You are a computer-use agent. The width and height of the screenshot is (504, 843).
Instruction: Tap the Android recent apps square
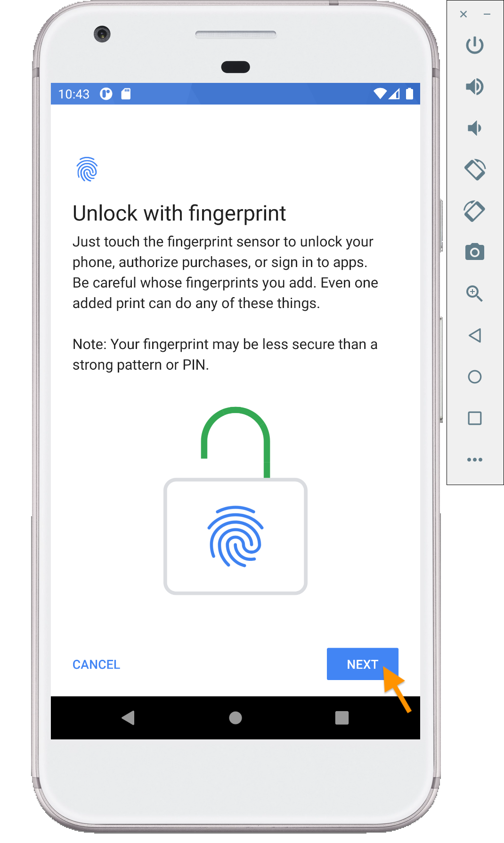tap(342, 718)
